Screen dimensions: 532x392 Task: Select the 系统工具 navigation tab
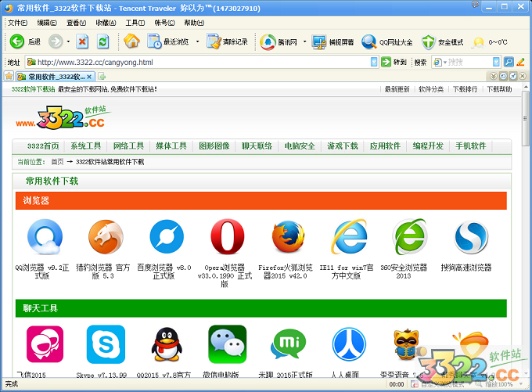click(85, 146)
